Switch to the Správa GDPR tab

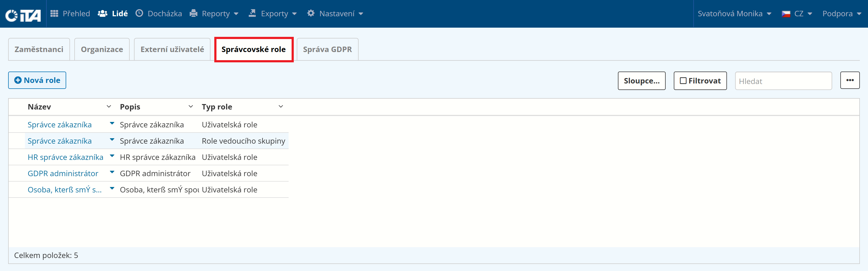(x=327, y=49)
